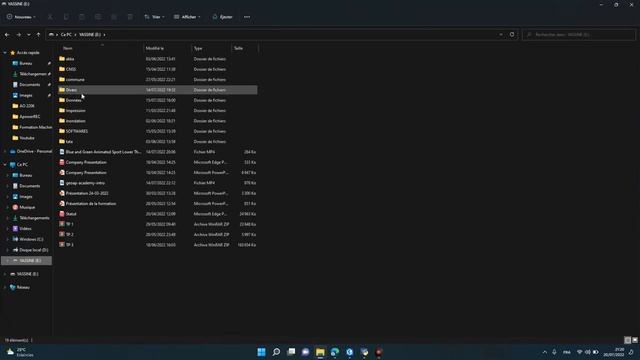640x360 pixels.
Task: Open the Chat icon on taskbar
Action: pyautogui.click(x=305, y=352)
